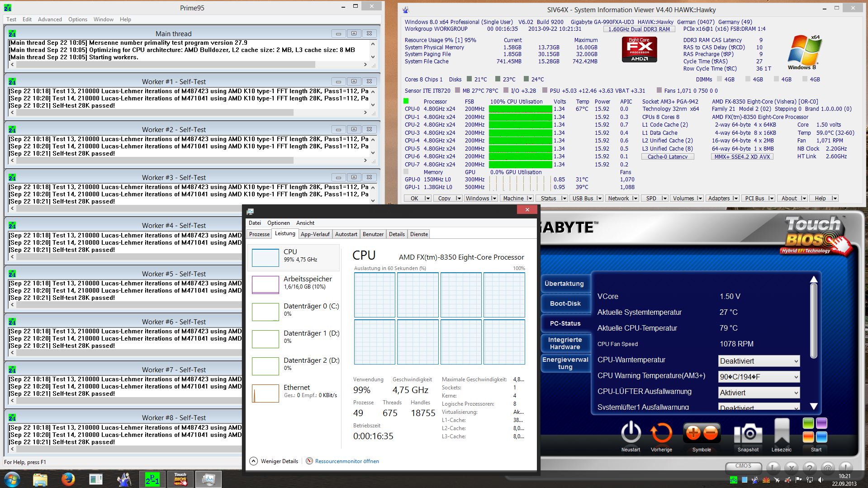868x488 pixels.
Task: Click the Betriebszeit value 0:00:16:35
Action: point(373,436)
